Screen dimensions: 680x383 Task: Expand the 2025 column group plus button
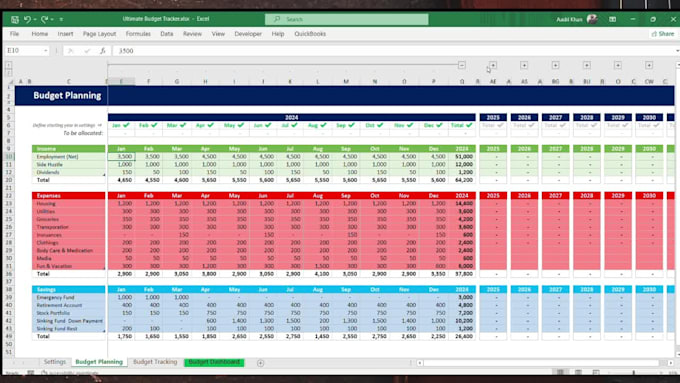[x=493, y=65]
